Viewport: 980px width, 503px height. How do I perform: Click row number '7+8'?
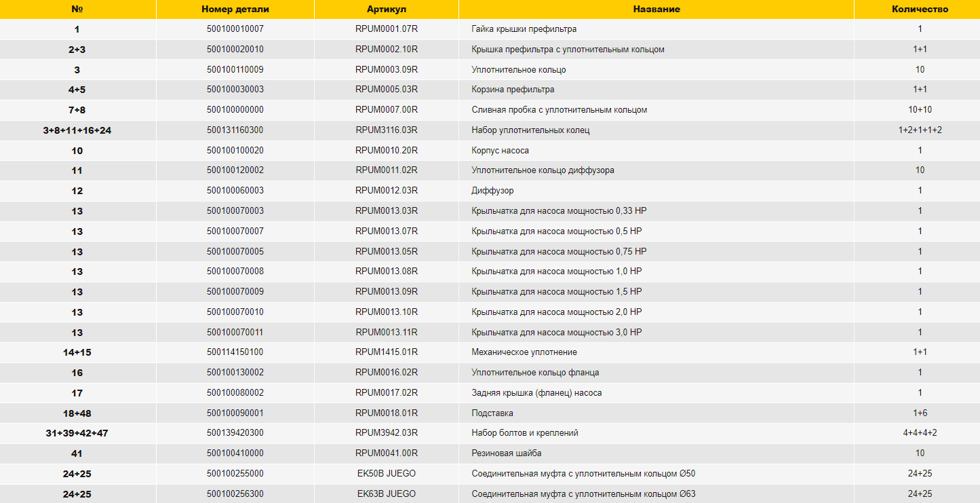coord(77,110)
